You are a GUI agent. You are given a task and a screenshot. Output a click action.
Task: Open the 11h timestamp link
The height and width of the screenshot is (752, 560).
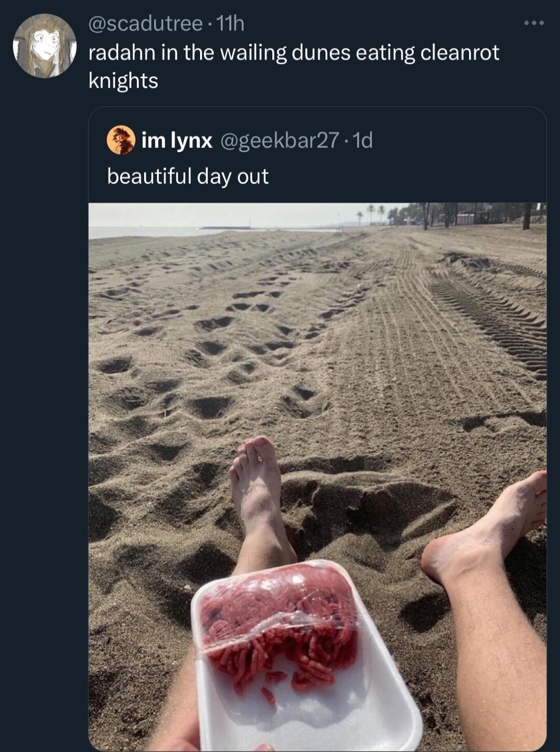pos(230,23)
